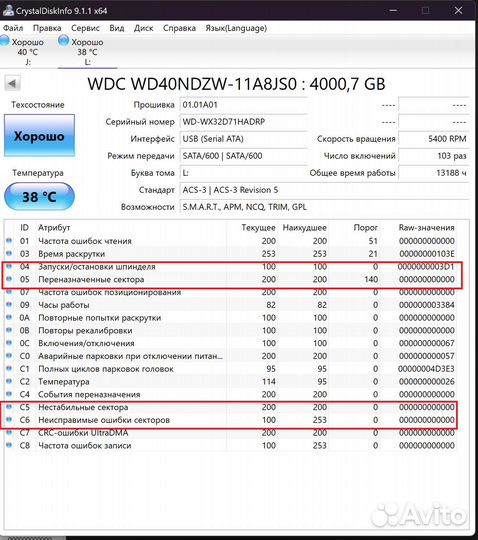The width and height of the screenshot is (478, 540).
Task: Select the L: disk status icon
Action: (x=63, y=41)
